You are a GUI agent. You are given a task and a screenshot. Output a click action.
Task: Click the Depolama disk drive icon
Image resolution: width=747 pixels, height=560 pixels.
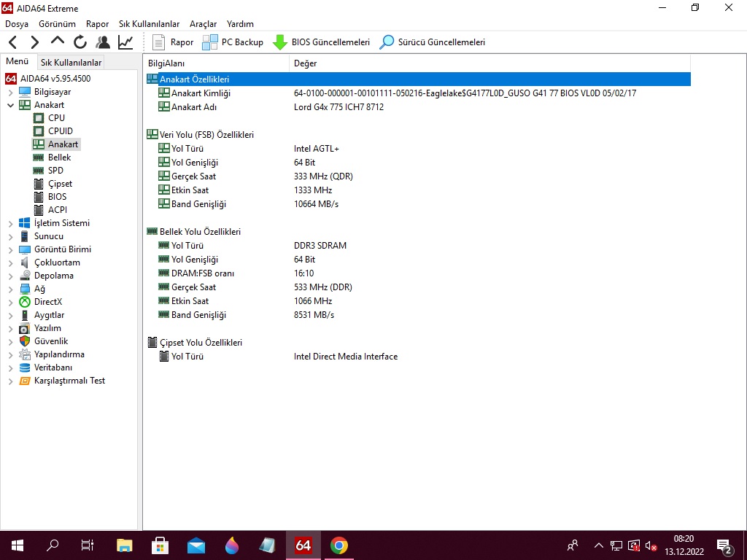tap(25, 276)
